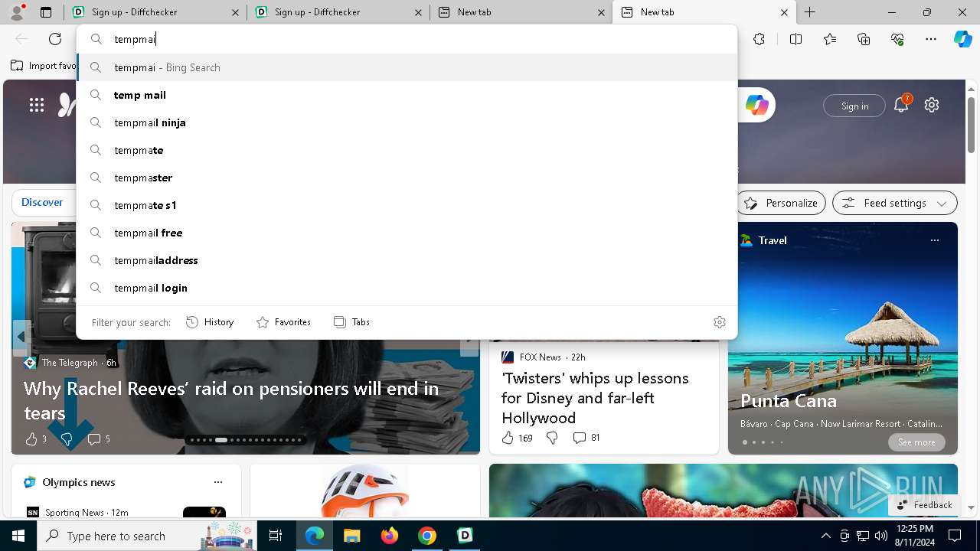Screen dimensions: 980x551
Task: Switch to second Diffchecker Sign up tab
Action: click(x=338, y=12)
